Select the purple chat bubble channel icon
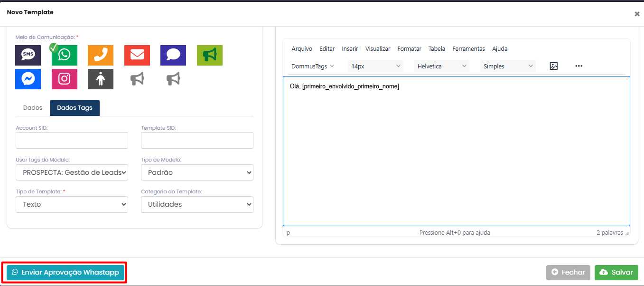The width and height of the screenshot is (644, 286). click(x=173, y=56)
